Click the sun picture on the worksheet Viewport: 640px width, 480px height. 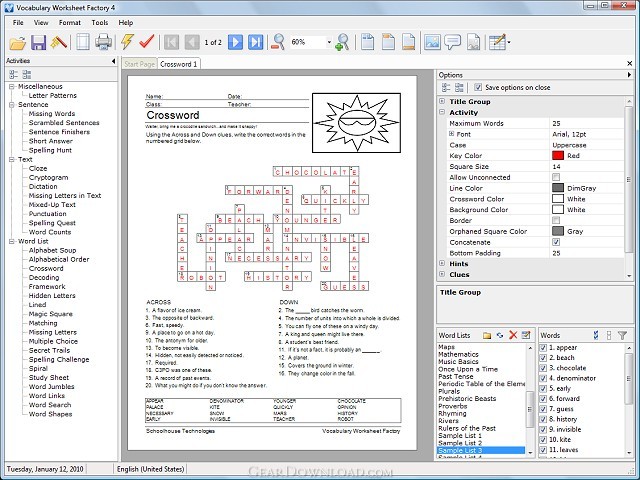coord(356,123)
